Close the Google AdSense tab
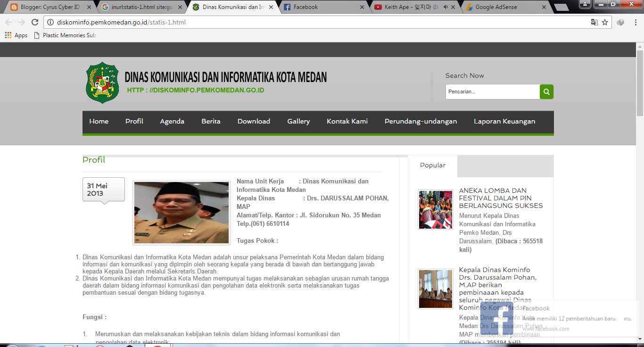This screenshot has height=347, width=644. [544, 7]
